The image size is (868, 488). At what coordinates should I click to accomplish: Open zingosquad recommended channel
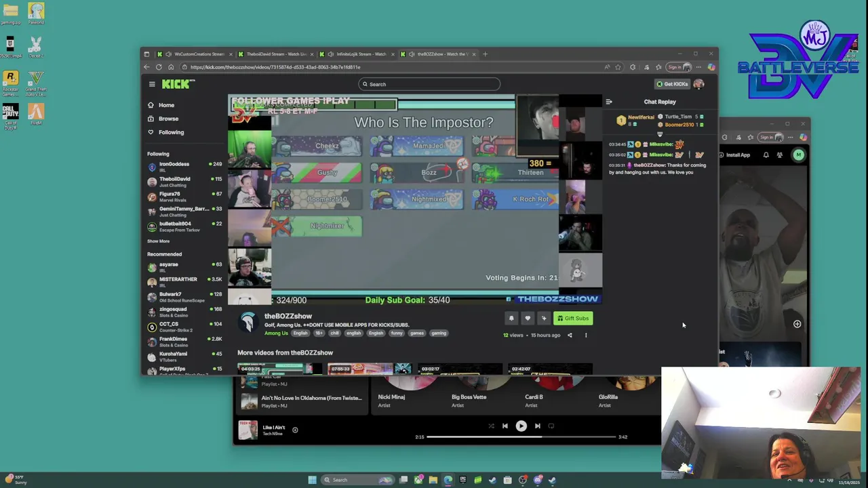[x=184, y=311]
